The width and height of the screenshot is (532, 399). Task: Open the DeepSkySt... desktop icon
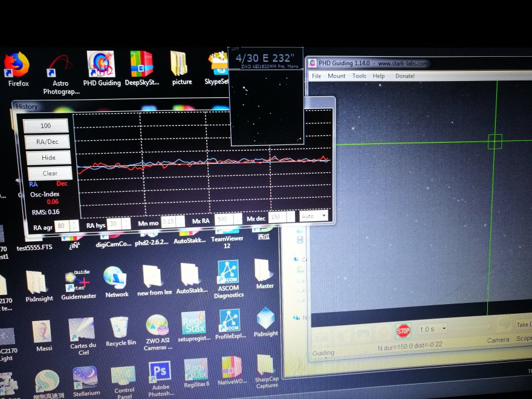142,68
